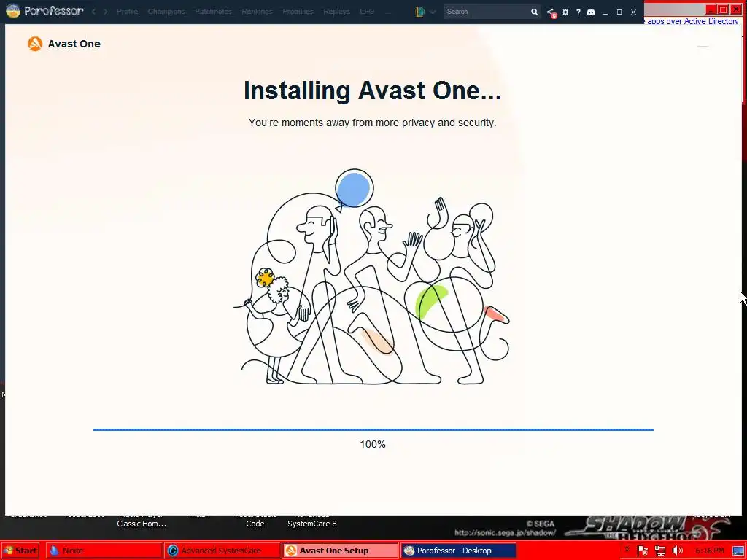
Task: Click the Action Center flag tray icon
Action: coord(642,551)
